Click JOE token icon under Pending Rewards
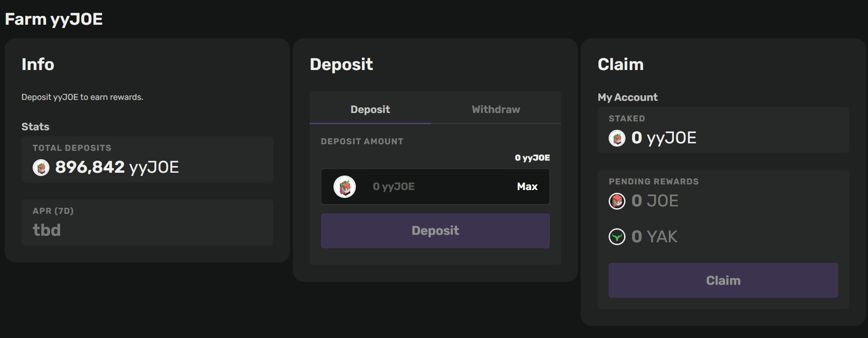 point(617,201)
